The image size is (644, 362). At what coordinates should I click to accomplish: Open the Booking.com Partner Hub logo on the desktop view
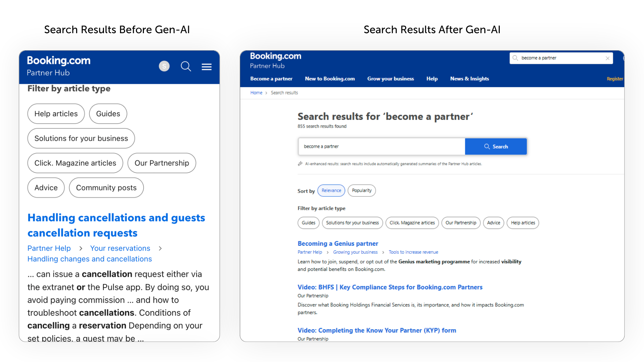(x=276, y=60)
